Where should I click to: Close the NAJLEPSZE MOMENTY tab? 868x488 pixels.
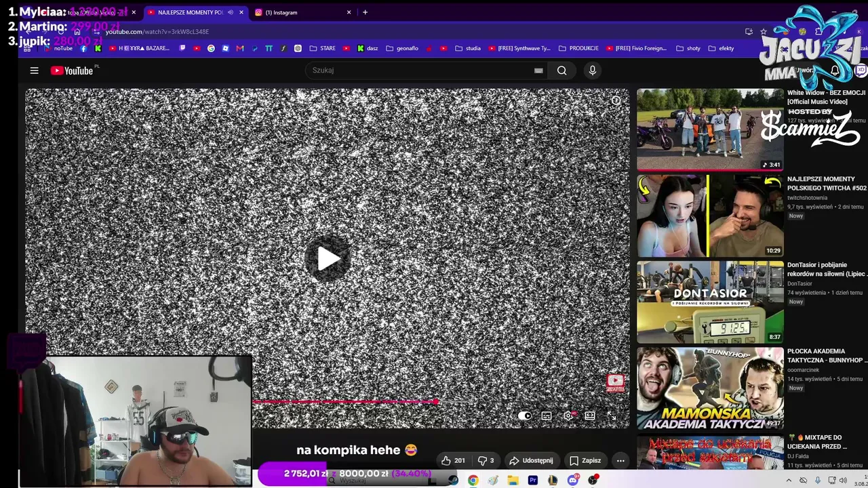pos(241,12)
